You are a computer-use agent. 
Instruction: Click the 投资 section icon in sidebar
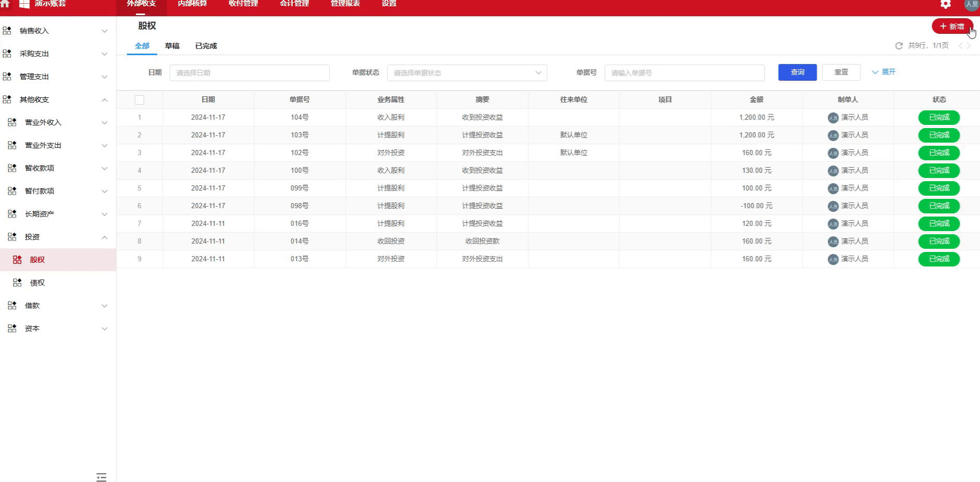(11, 236)
